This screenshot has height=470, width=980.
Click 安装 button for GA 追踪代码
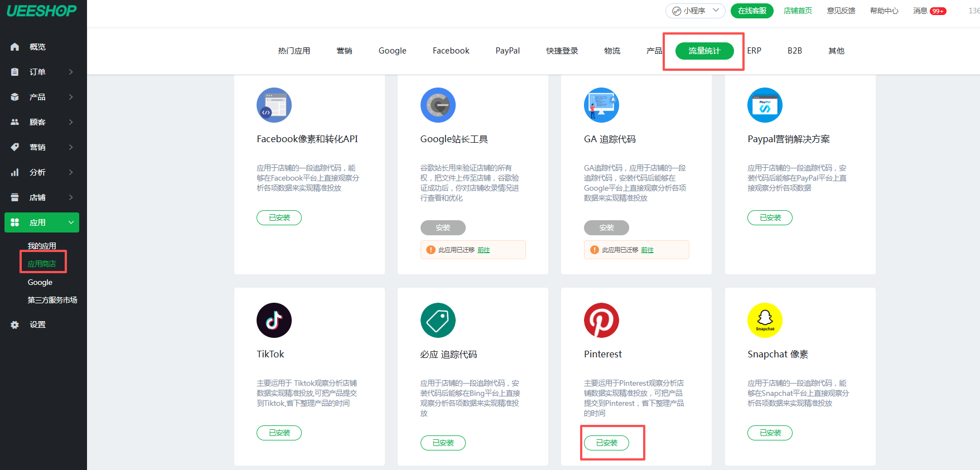click(606, 227)
